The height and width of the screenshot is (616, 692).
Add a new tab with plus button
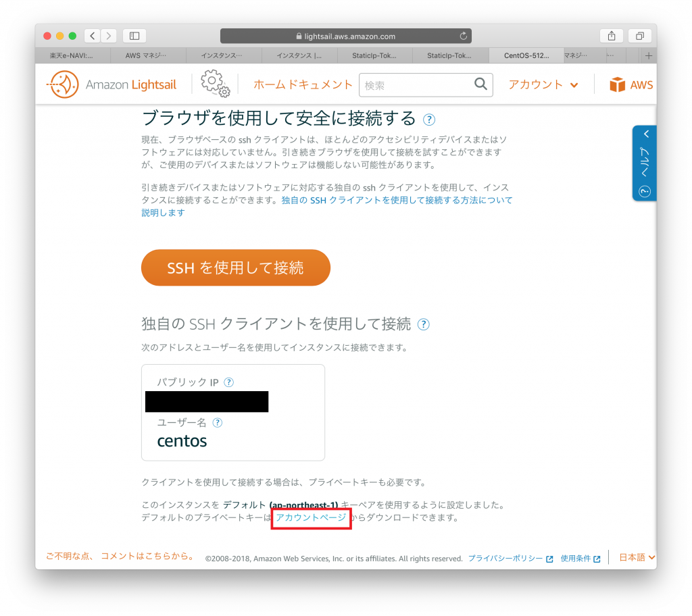click(x=649, y=55)
